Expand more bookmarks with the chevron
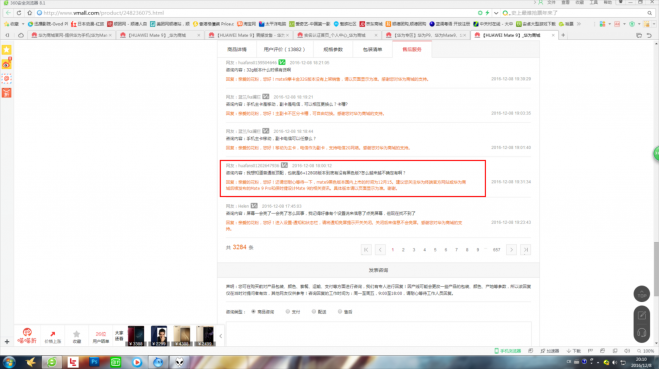The image size is (659, 369). 579,24
